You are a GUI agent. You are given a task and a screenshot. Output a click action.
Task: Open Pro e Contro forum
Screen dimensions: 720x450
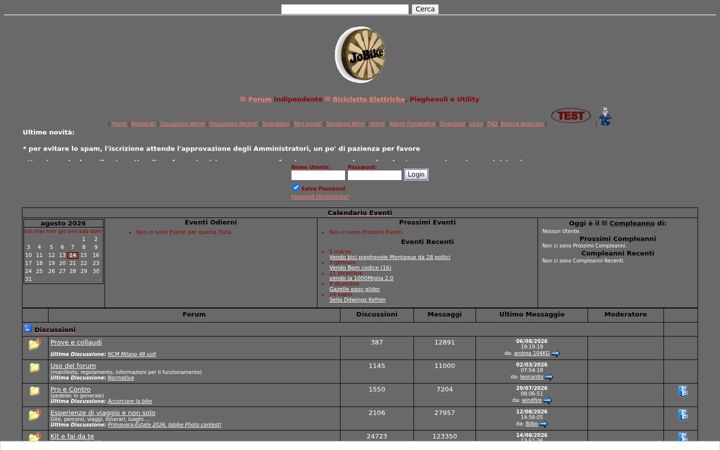click(x=70, y=389)
